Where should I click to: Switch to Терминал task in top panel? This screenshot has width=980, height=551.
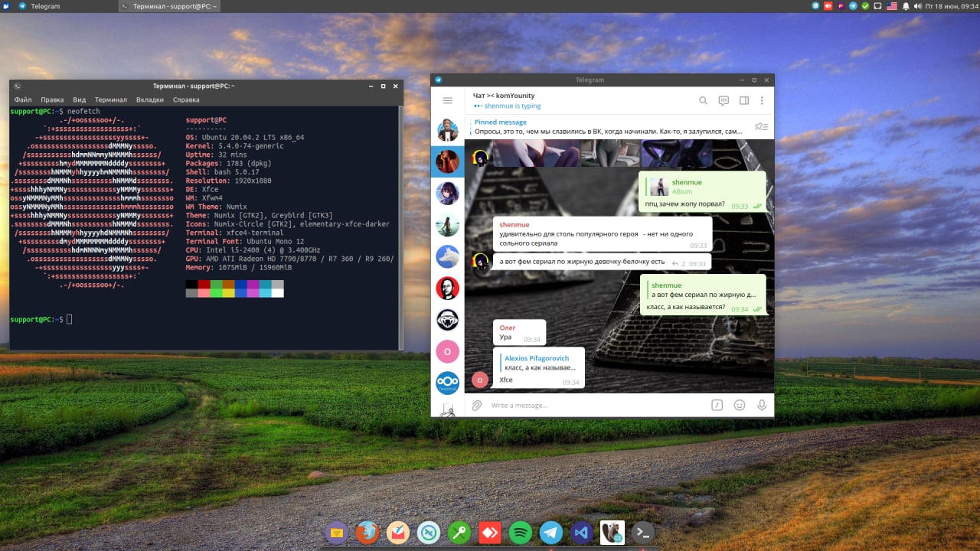168,6
